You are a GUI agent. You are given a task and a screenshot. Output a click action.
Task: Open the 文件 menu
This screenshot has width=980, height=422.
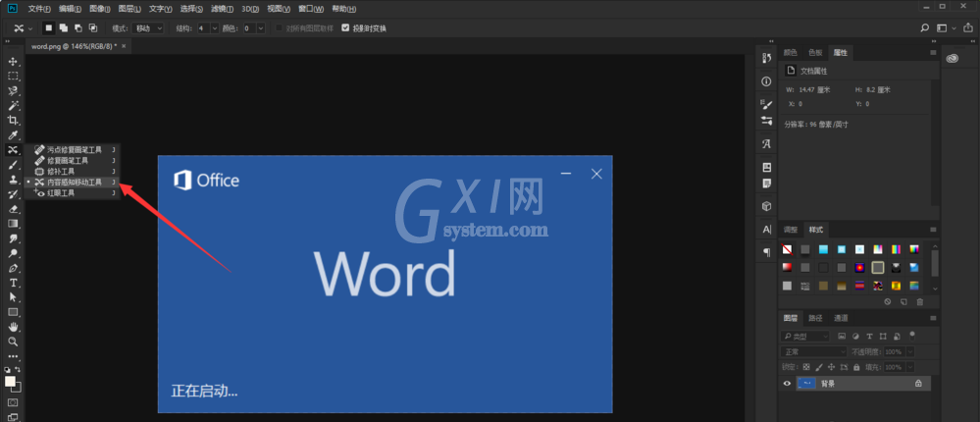coord(39,9)
